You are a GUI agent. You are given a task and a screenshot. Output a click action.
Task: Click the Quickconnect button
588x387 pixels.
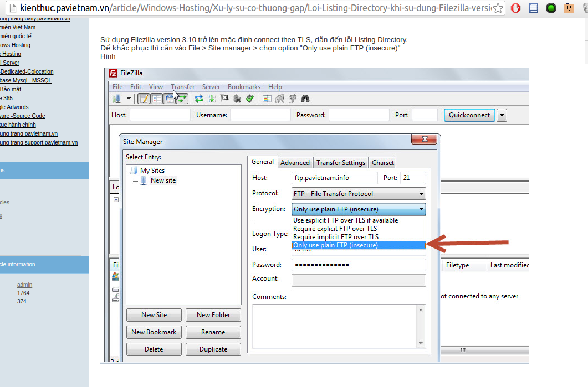pyautogui.click(x=469, y=115)
